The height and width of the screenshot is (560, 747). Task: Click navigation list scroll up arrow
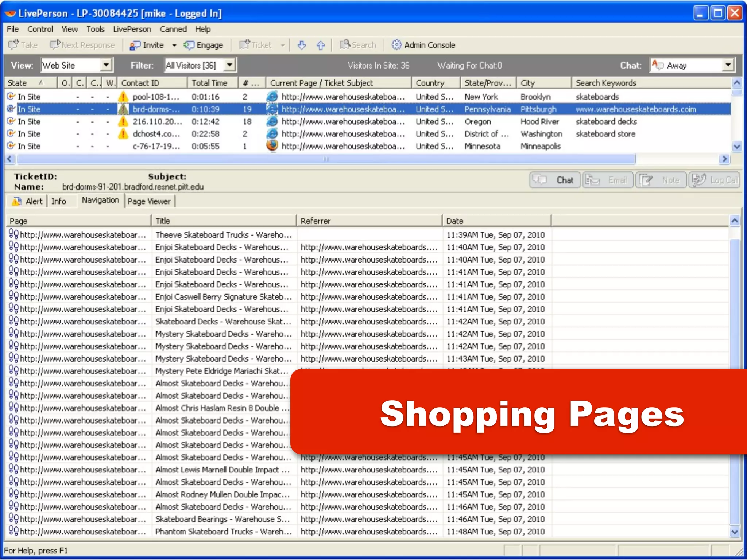pyautogui.click(x=735, y=221)
